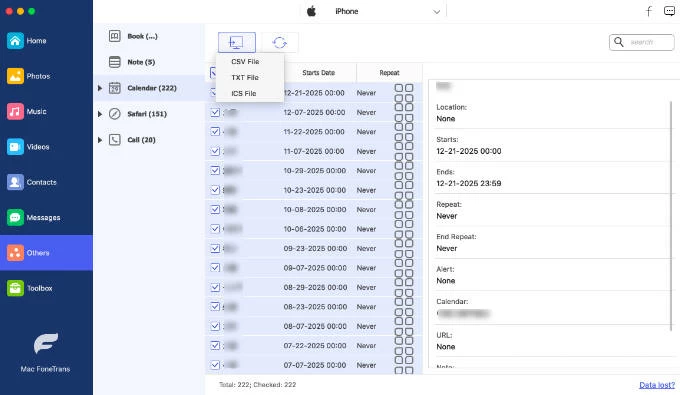
Task: Uncheck the 10-06-2025 event checkbox
Action: (x=215, y=229)
